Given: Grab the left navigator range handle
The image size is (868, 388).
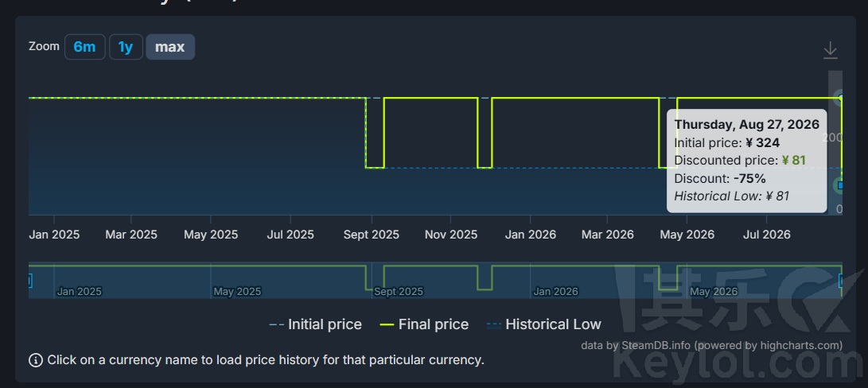Looking at the screenshot, I should click(30, 281).
